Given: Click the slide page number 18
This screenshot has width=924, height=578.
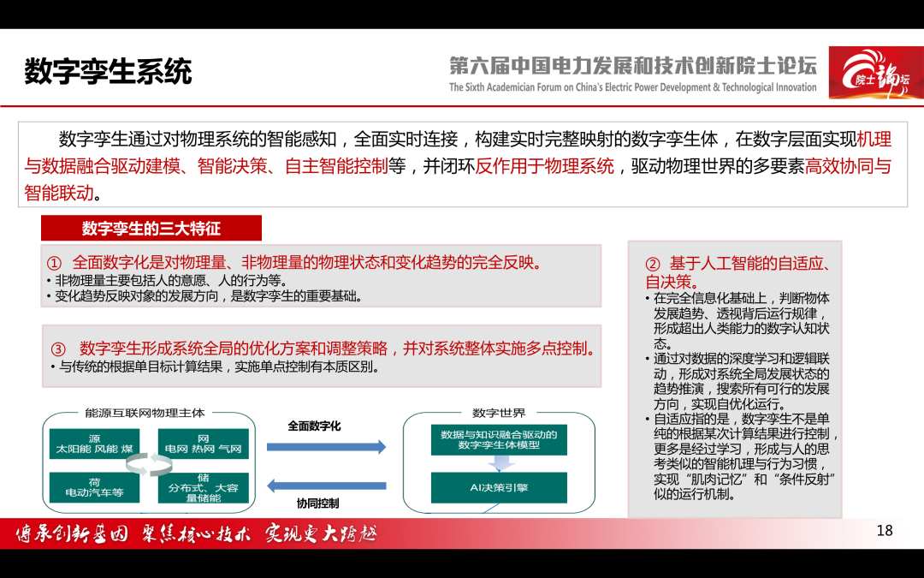Looking at the screenshot, I should 885,531.
